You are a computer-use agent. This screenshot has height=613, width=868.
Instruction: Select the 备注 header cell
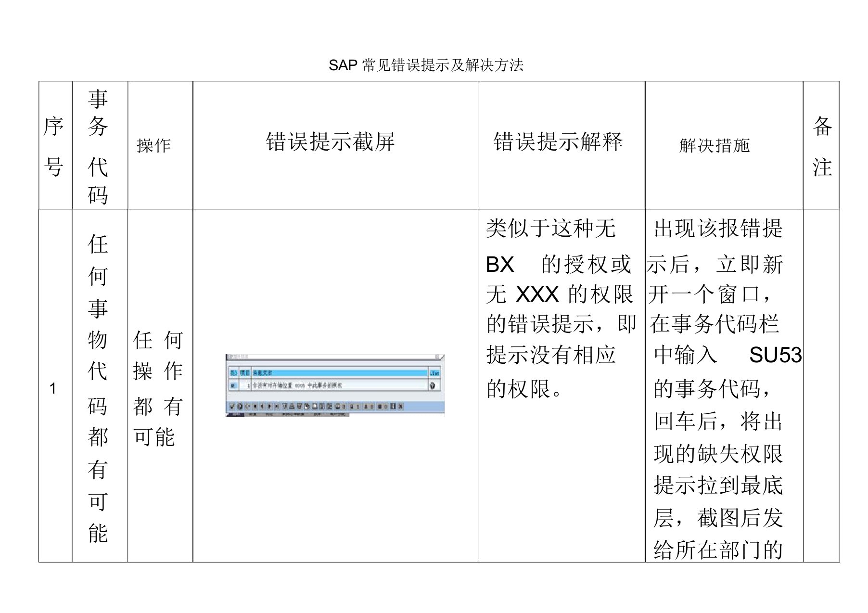pos(821,145)
